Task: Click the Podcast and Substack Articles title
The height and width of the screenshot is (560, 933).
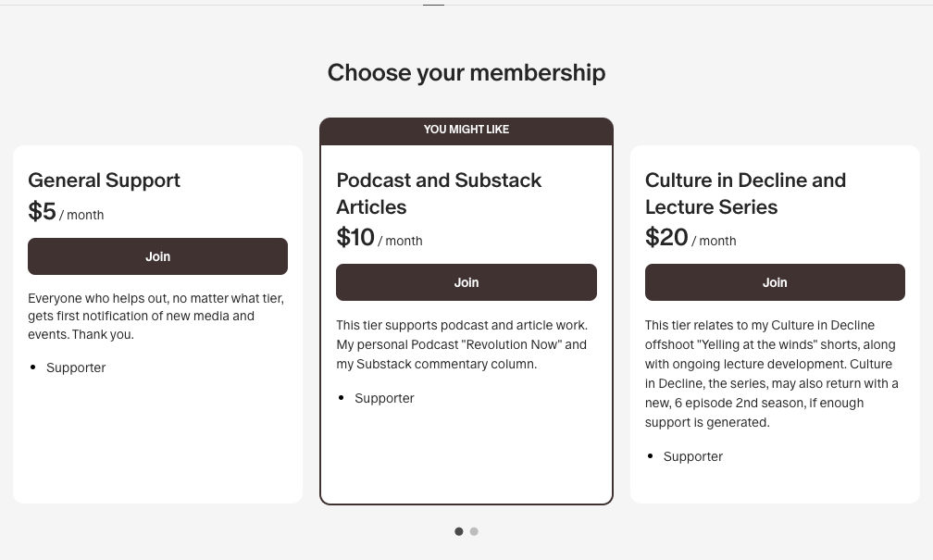Action: [439, 193]
